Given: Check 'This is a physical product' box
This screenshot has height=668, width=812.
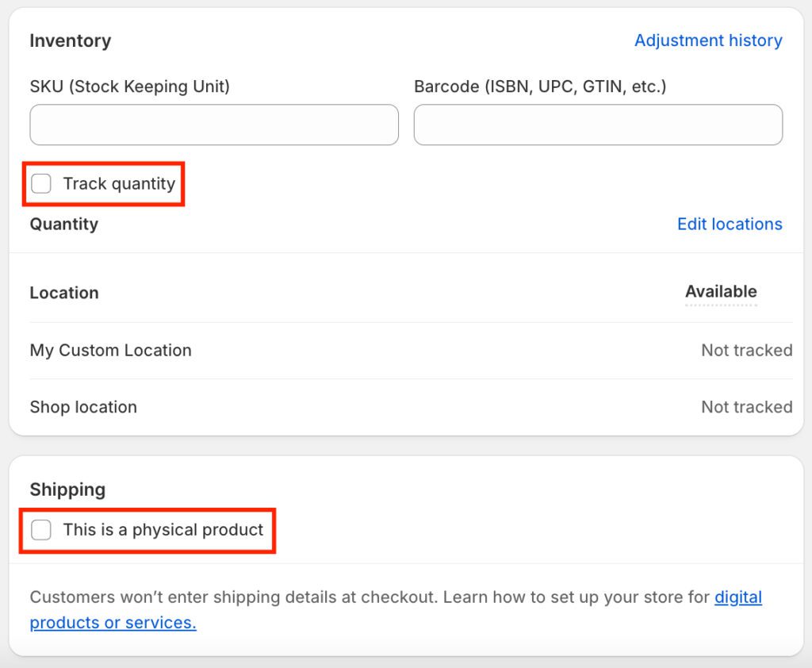Looking at the screenshot, I should tap(41, 530).
